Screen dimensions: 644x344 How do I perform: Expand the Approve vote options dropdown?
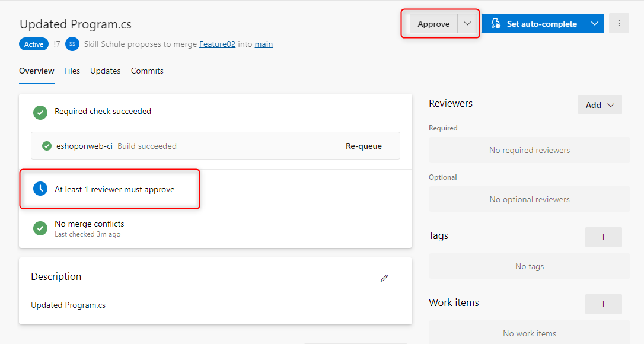tap(467, 24)
